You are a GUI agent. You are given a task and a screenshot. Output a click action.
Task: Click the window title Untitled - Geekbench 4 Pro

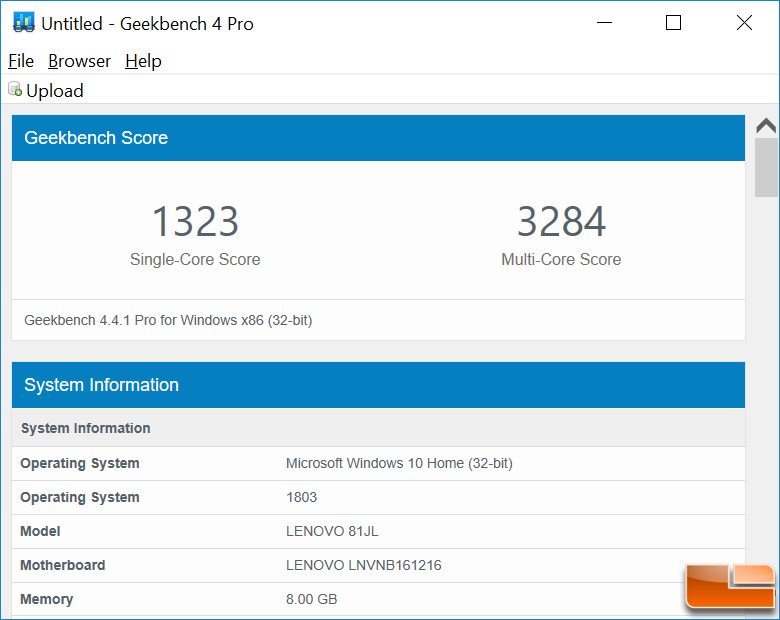pyautogui.click(x=147, y=23)
